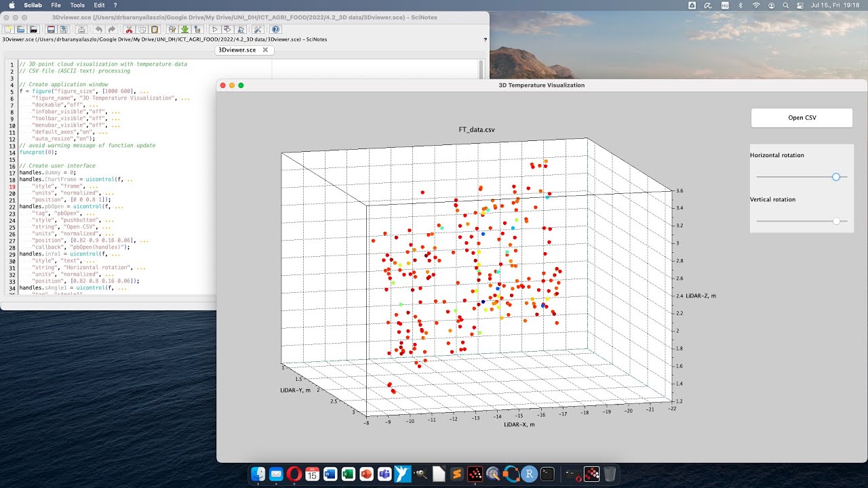
Task: Open the R app from the Dock
Action: click(x=529, y=474)
